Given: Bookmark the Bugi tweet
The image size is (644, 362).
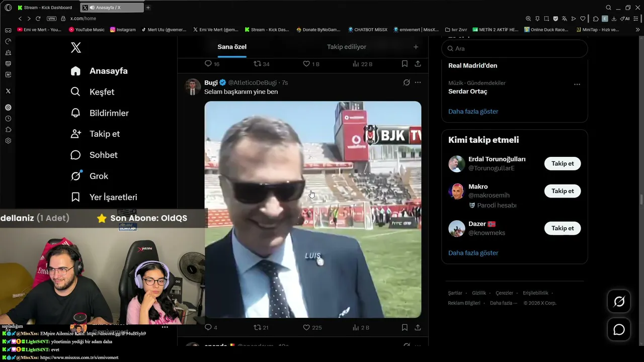Looking at the screenshot, I should click(x=405, y=327).
